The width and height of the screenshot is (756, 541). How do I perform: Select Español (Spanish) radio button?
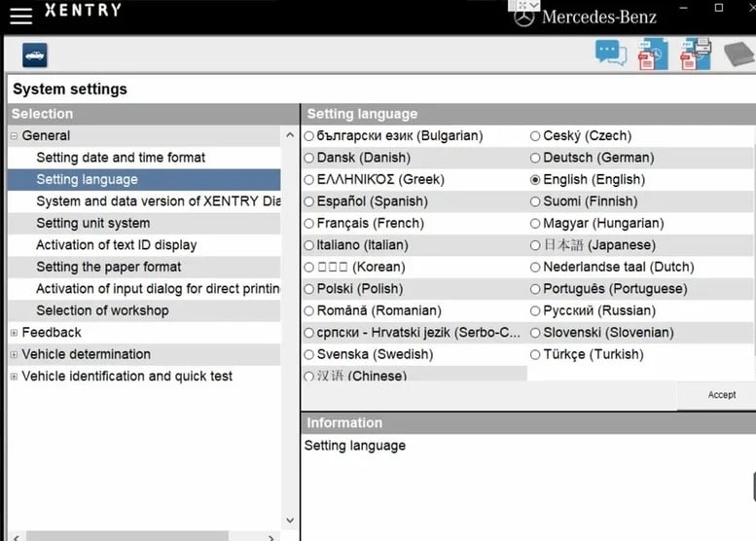tap(309, 201)
